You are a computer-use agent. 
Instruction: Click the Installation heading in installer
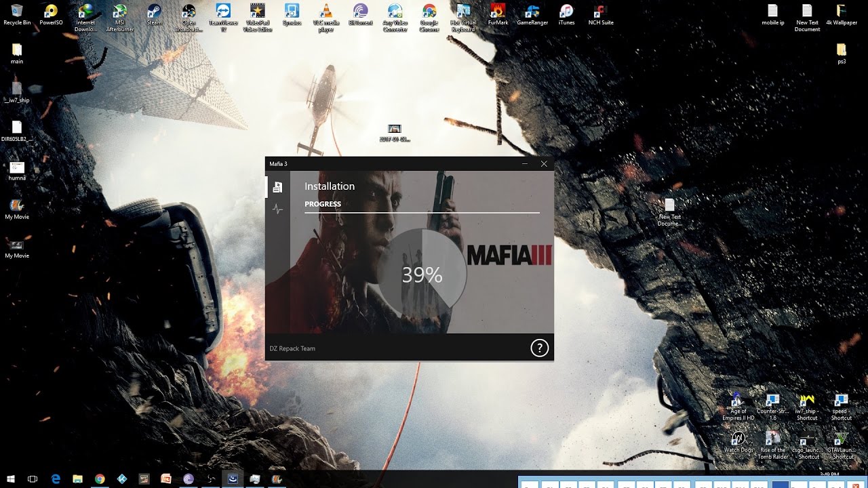coord(330,186)
